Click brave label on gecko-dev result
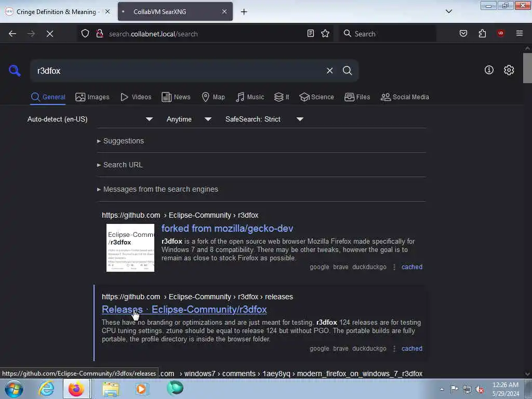The image size is (532, 399). coord(341,267)
